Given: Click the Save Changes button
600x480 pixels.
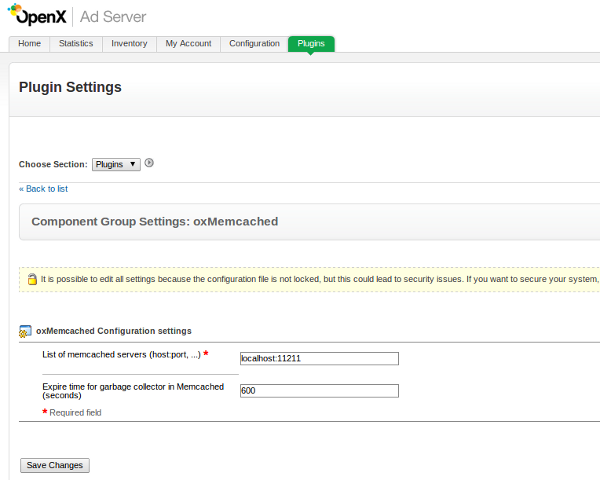Looking at the screenshot, I should point(55,465).
